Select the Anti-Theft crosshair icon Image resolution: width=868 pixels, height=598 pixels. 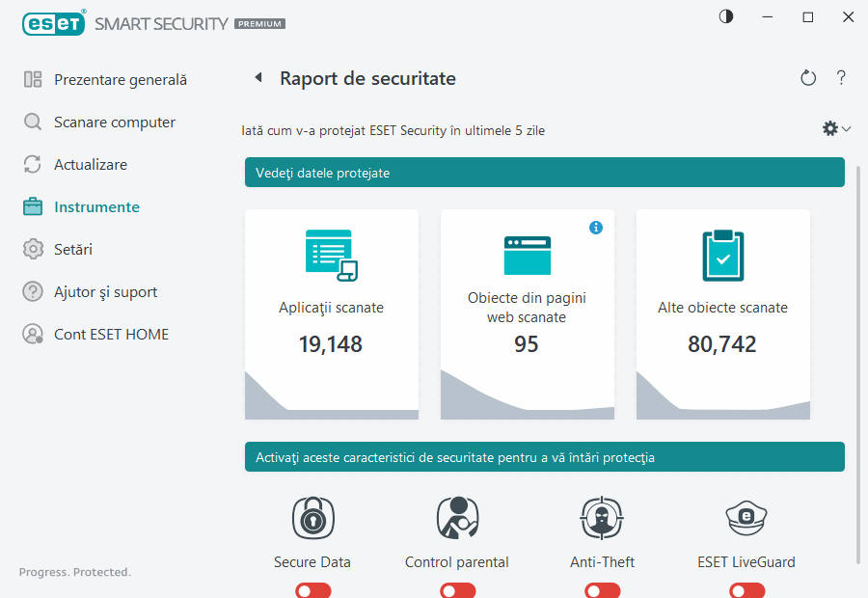(602, 518)
